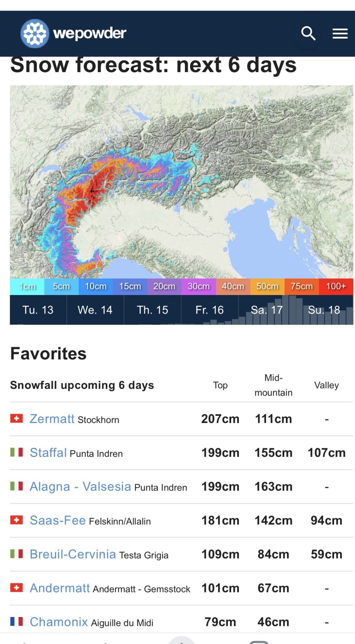Click the Alps snow forecast map
355x644 pixels.
point(181,181)
